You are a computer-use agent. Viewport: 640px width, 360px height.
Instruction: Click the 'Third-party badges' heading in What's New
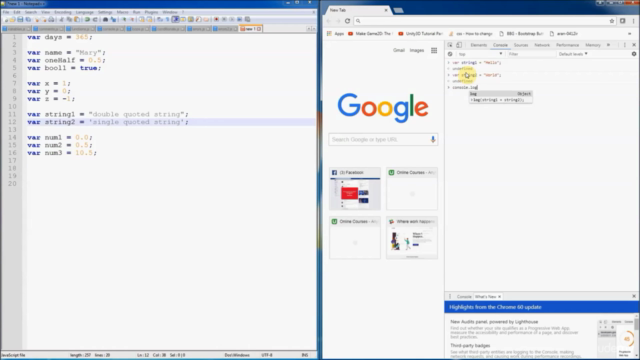pyautogui.click(x=470, y=345)
